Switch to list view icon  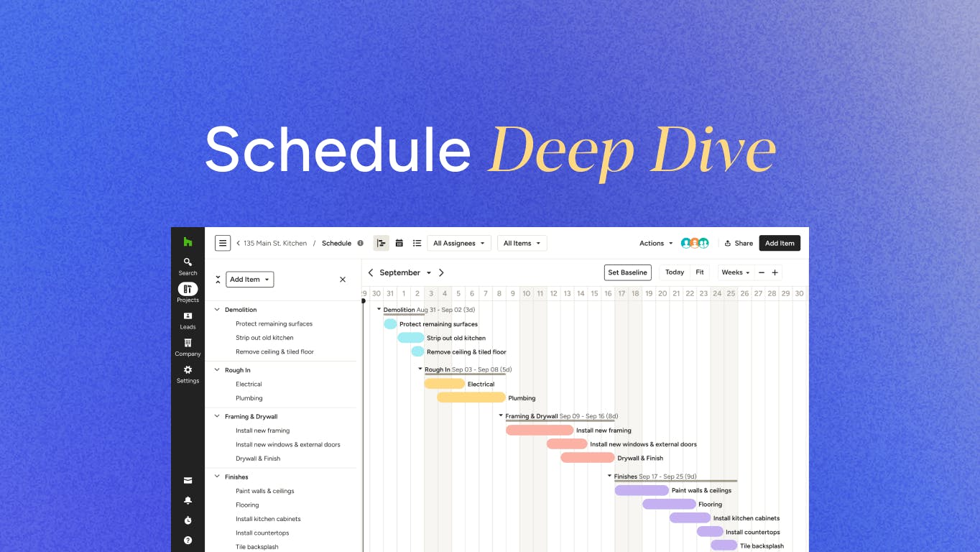pos(417,243)
